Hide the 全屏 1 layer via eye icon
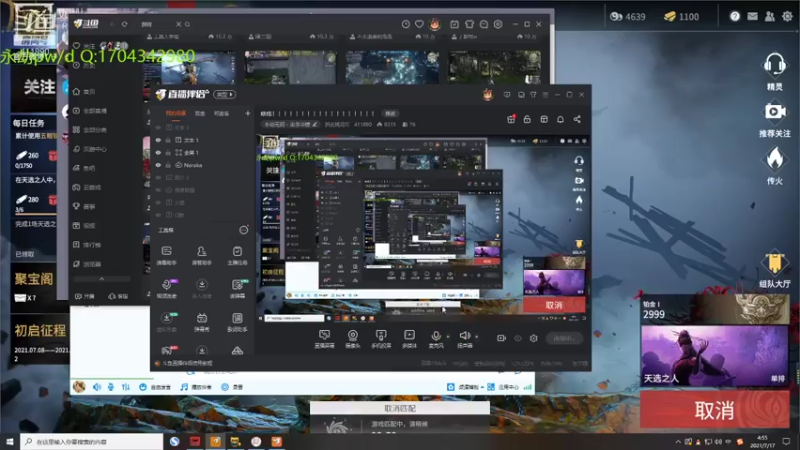Image resolution: width=800 pixels, height=450 pixels. (158, 153)
